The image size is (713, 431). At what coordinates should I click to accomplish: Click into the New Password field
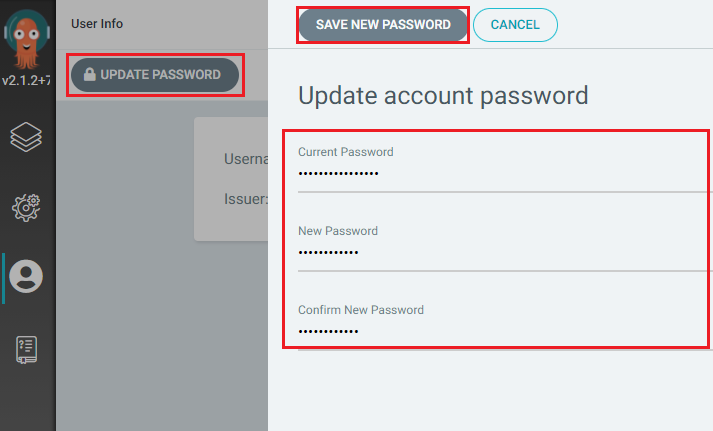tap(500, 253)
